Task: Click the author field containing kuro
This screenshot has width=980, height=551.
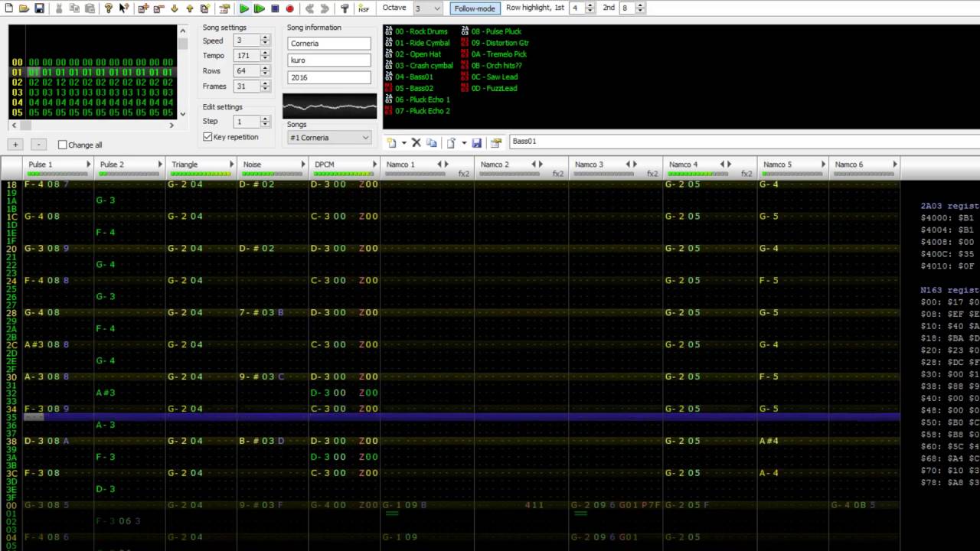Action: coord(328,60)
